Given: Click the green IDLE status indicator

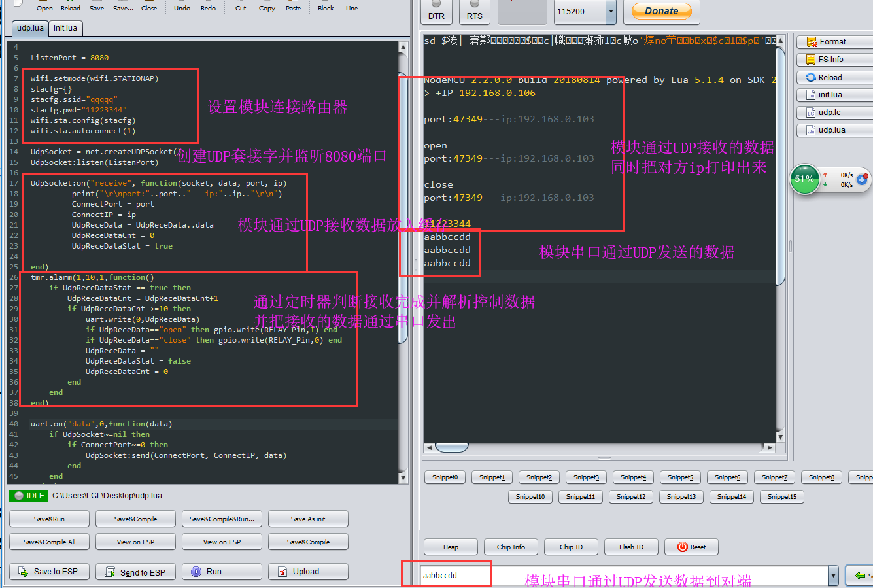Looking at the screenshot, I should [29, 496].
